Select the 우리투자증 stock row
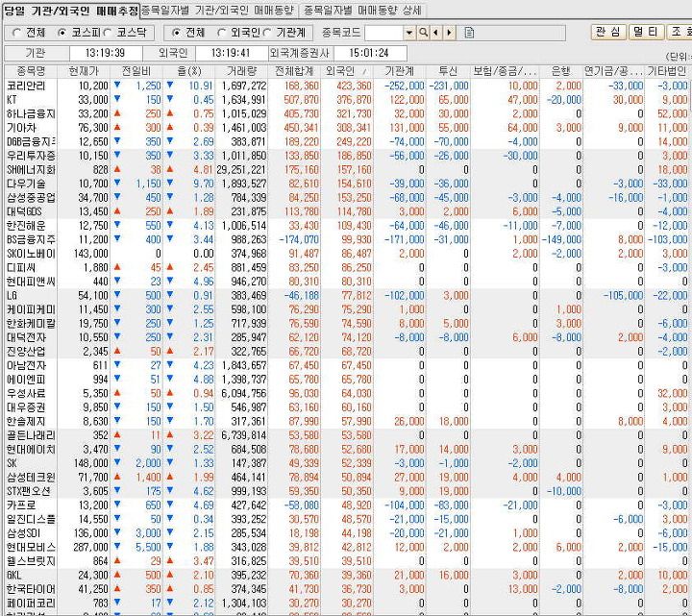The width and height of the screenshot is (692, 616). 346,156
